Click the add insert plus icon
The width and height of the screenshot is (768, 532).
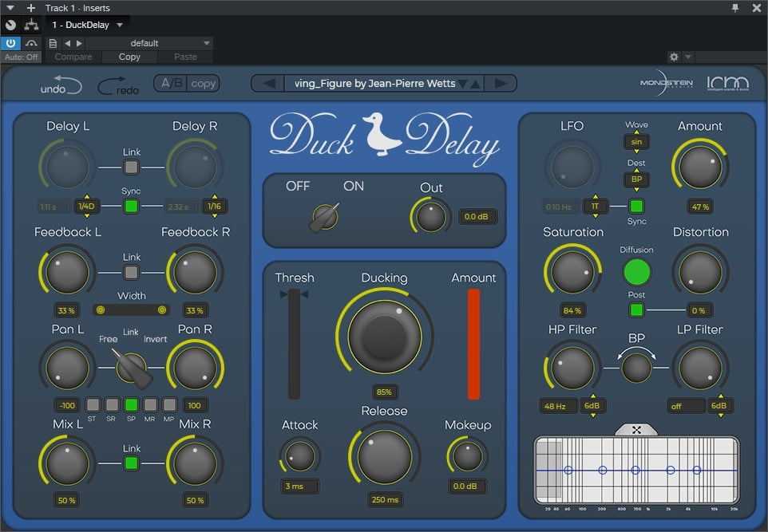point(31,8)
